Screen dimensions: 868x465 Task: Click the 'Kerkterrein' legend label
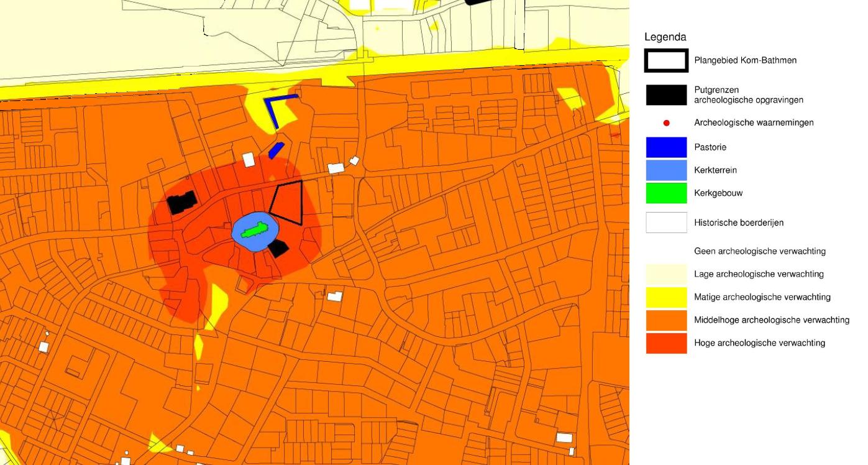[715, 170]
